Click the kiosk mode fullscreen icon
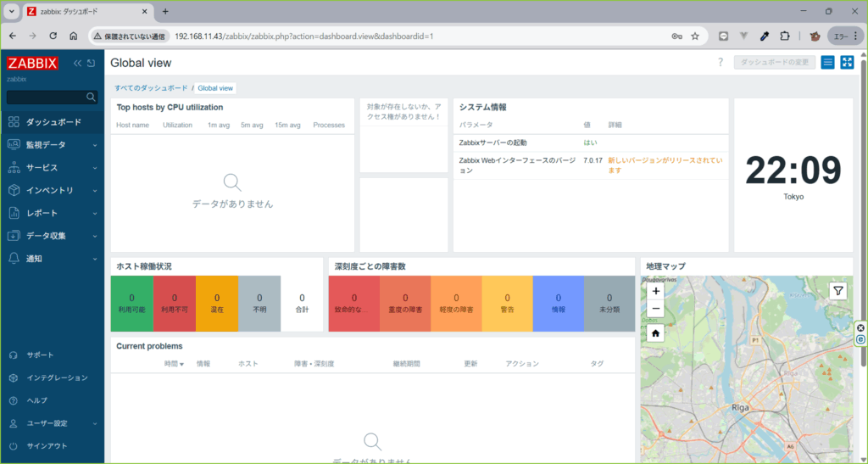Image resolution: width=868 pixels, height=464 pixels. [x=847, y=63]
